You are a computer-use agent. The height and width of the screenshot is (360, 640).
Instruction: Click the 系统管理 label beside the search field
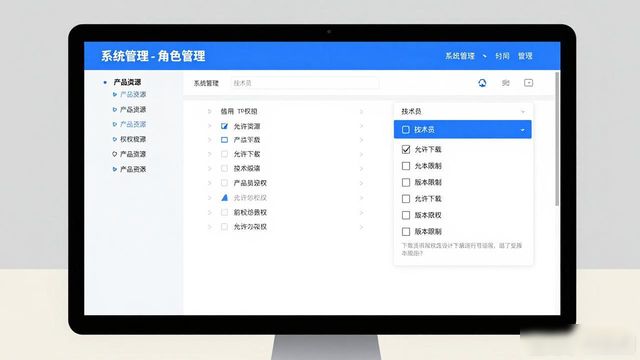[206, 83]
